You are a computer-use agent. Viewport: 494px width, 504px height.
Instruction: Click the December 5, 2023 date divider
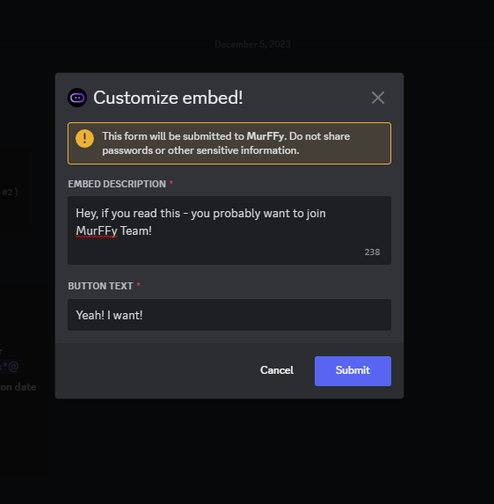coord(252,44)
